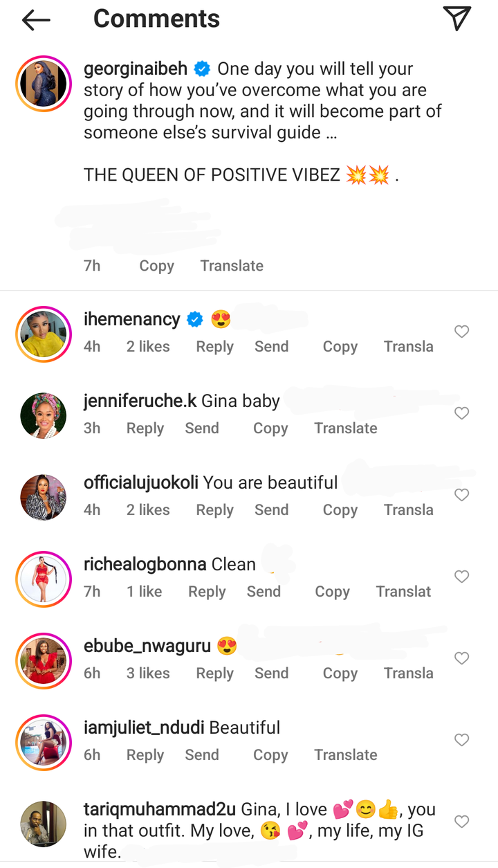Reply to jenniferuche.k's comment
Screen dimensions: 498x868
point(145,428)
